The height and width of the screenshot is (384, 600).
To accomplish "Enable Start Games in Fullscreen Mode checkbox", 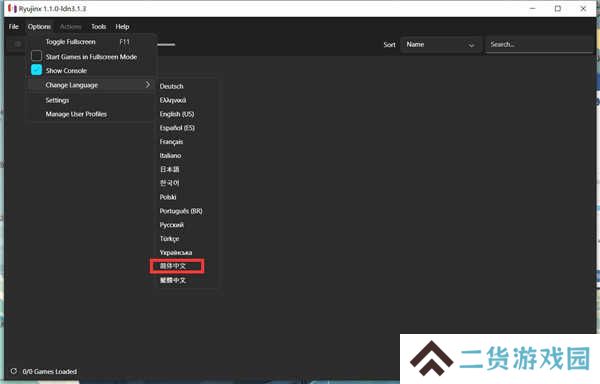I will pos(36,56).
